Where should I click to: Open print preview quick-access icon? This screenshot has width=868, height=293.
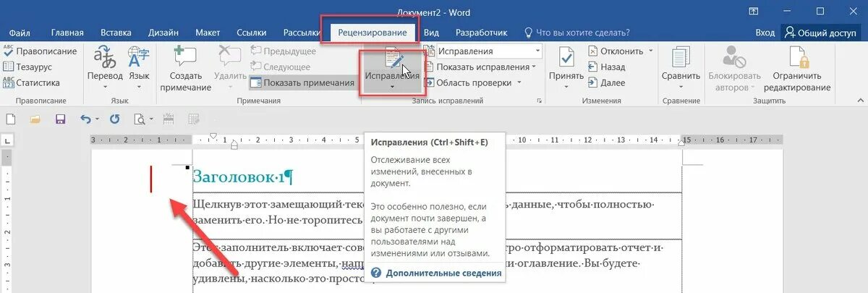click(x=139, y=119)
